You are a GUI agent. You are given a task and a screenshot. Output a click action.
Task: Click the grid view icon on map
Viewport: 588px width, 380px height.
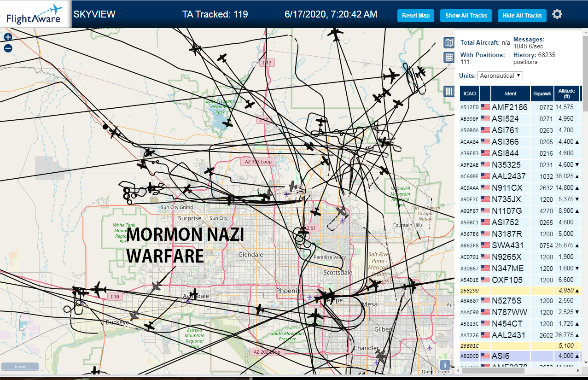coord(449,58)
